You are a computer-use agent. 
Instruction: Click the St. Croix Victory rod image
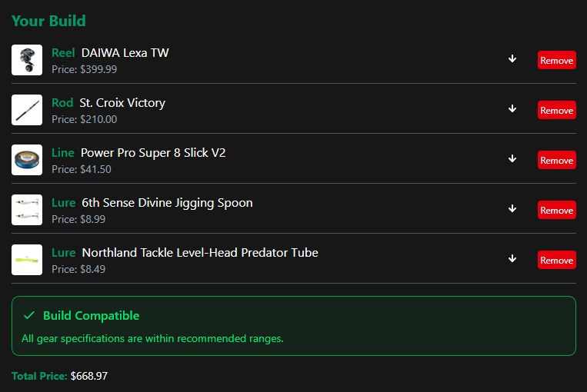(27, 110)
